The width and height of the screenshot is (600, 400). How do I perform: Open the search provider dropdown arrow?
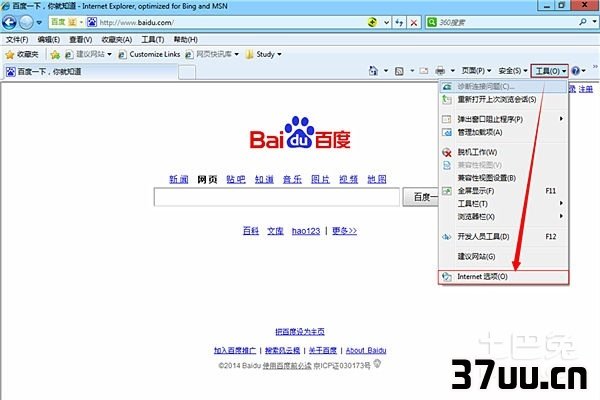(594, 22)
